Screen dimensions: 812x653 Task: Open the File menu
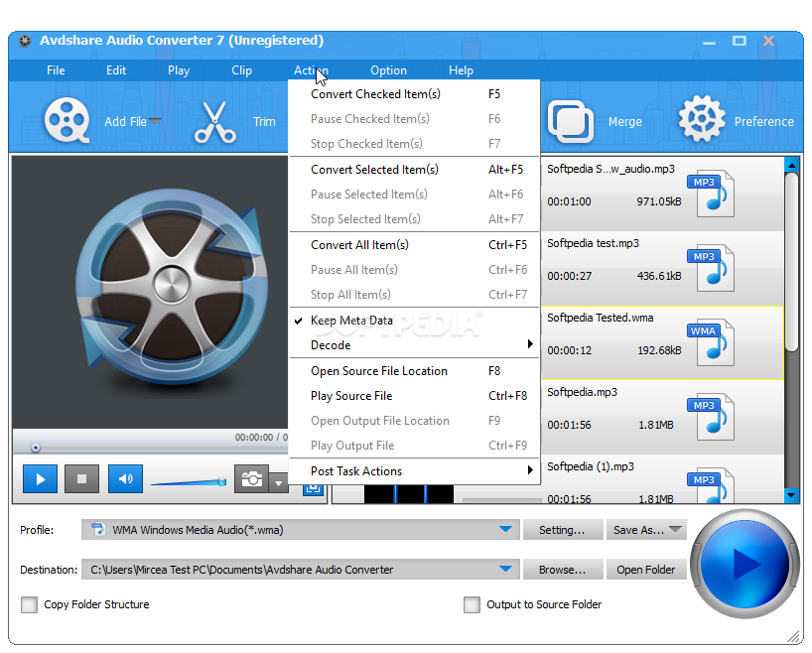pyautogui.click(x=56, y=70)
